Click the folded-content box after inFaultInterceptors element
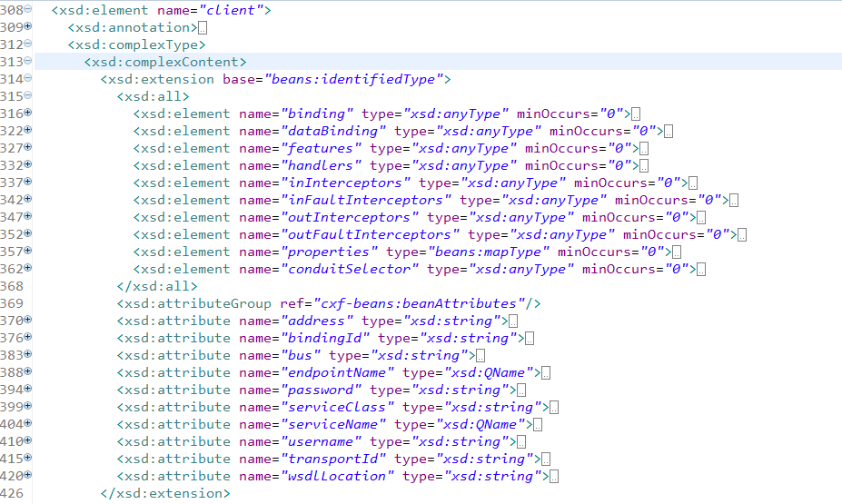This screenshot has height=504, width=842. [x=734, y=201]
